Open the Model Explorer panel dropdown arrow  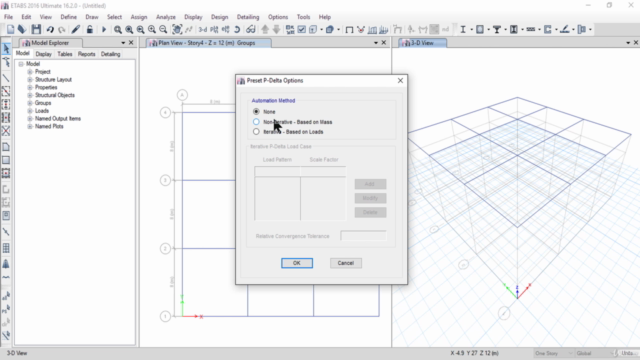(123, 43)
